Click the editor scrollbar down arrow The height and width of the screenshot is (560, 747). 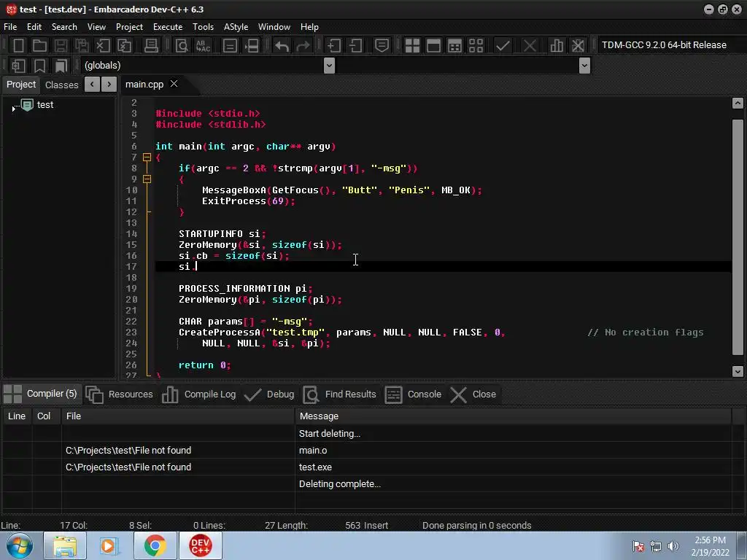(x=738, y=371)
